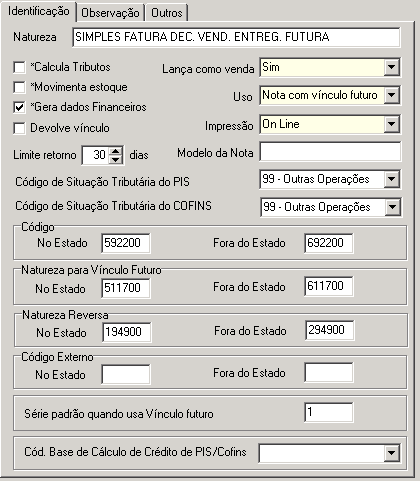Open the COFINS Situação Tributária dropdown
Image resolution: width=420 pixels, height=481 pixels.
coord(392,207)
